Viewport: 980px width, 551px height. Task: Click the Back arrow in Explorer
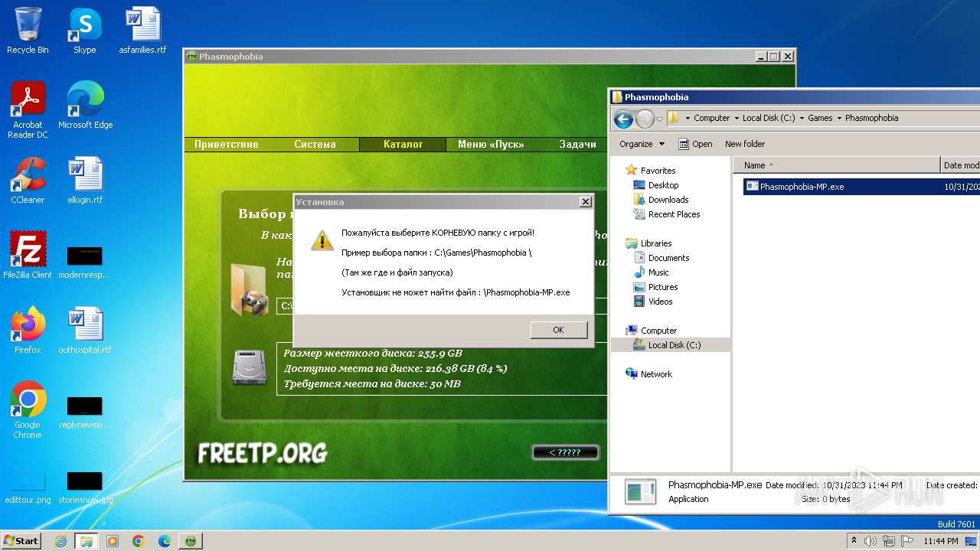click(x=623, y=119)
